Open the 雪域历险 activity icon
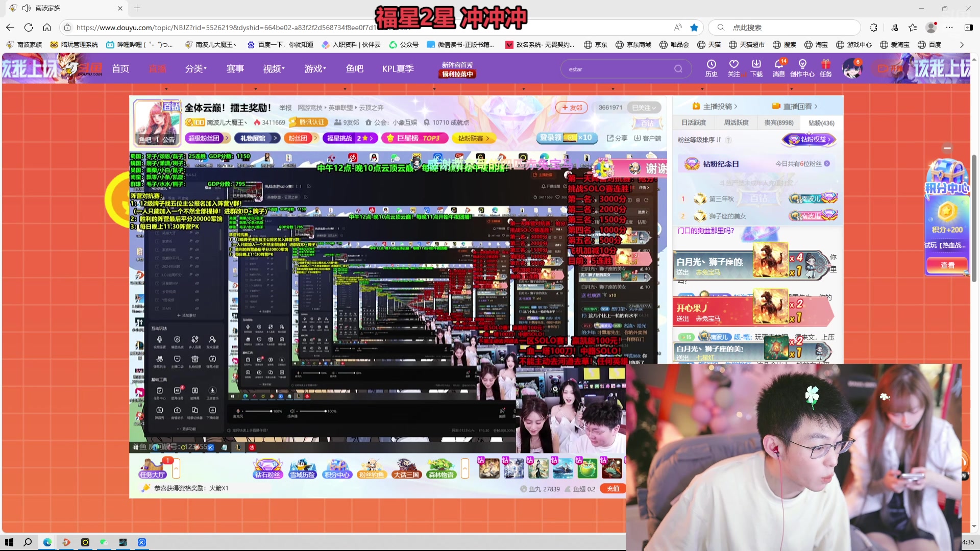Image resolution: width=980 pixels, height=551 pixels. [x=303, y=468]
